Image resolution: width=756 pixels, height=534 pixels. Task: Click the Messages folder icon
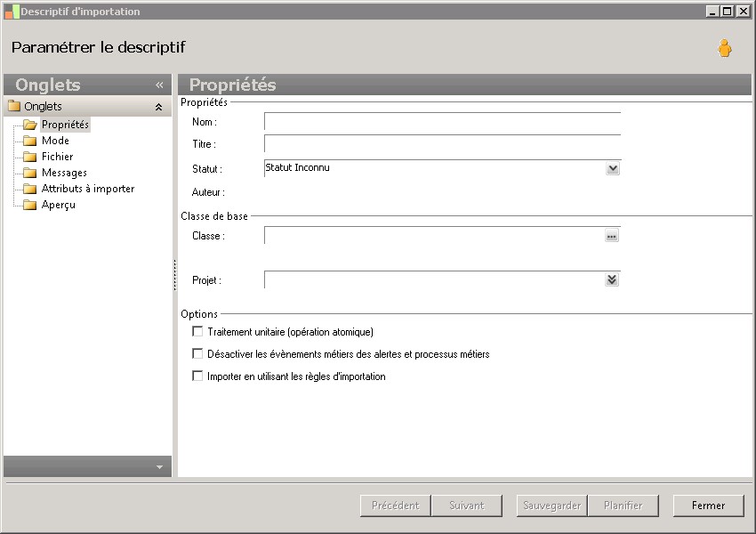coord(30,173)
